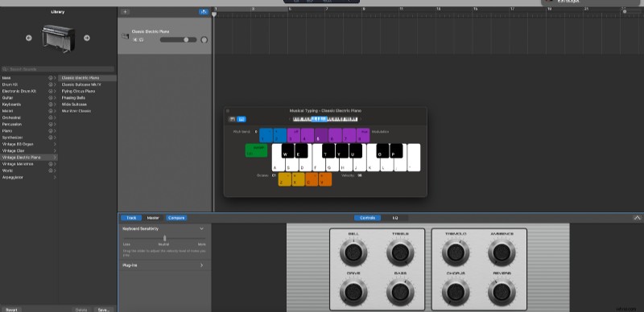Expand the World category chevron
Screen dimensions: 644x312
click(55, 170)
